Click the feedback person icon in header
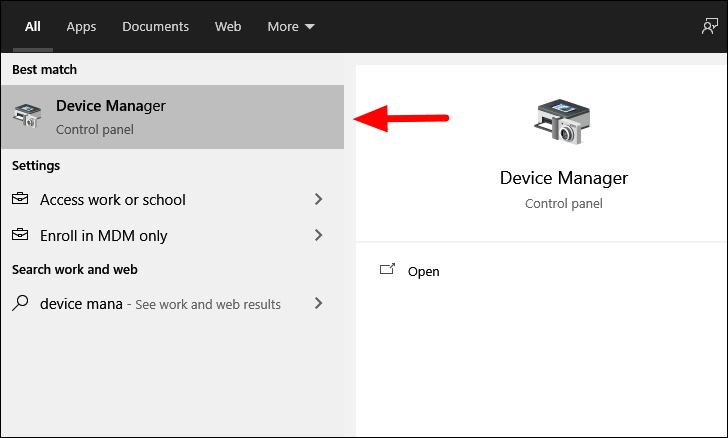This screenshot has height=438, width=728. (x=709, y=26)
